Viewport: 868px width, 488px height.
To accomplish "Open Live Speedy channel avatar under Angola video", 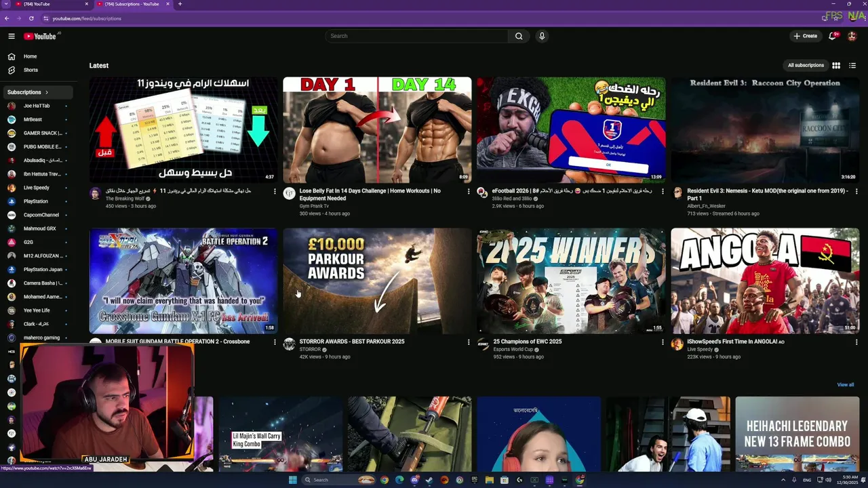I will pos(677,344).
